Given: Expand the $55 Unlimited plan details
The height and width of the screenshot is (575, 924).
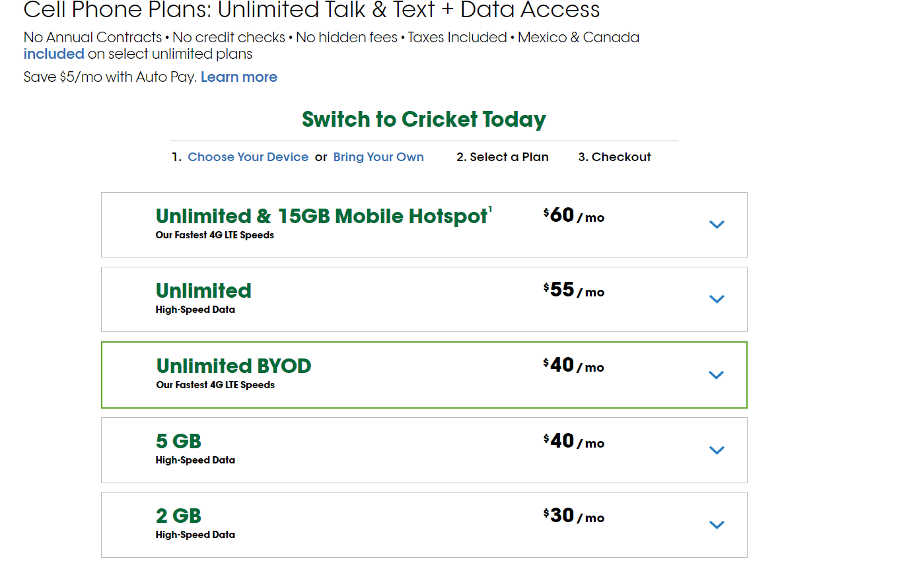Looking at the screenshot, I should [717, 299].
